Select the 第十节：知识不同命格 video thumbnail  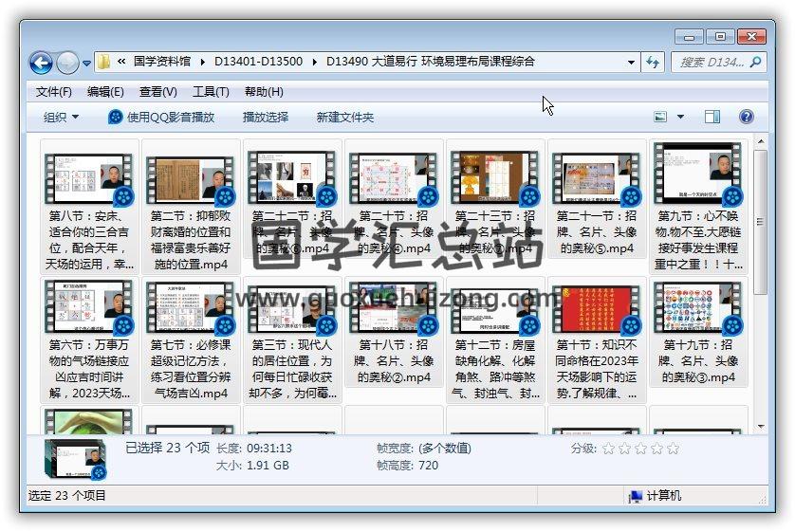point(597,309)
